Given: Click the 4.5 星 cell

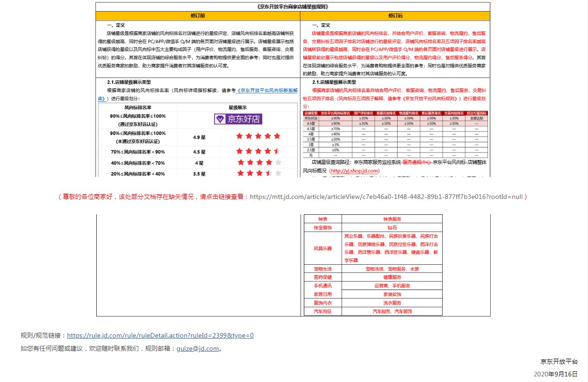Looking at the screenshot, I should coord(199,152).
